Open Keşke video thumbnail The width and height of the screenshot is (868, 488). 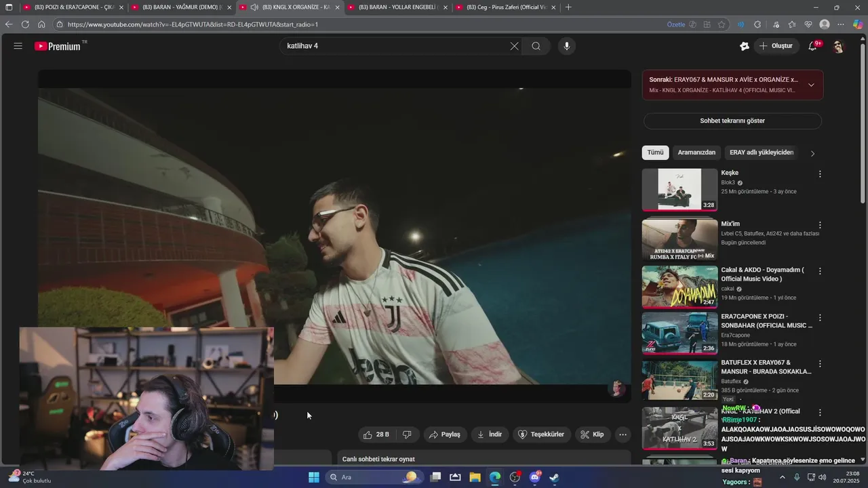[x=679, y=190]
